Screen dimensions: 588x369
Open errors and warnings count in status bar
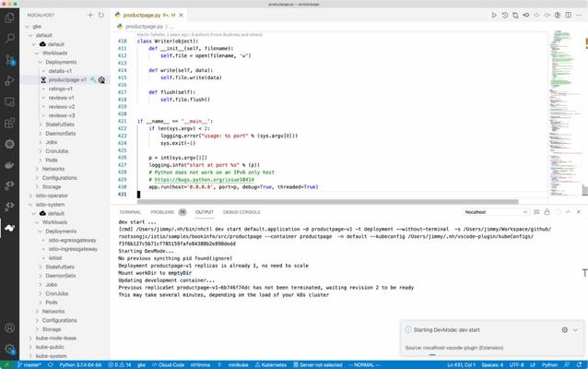119,365
